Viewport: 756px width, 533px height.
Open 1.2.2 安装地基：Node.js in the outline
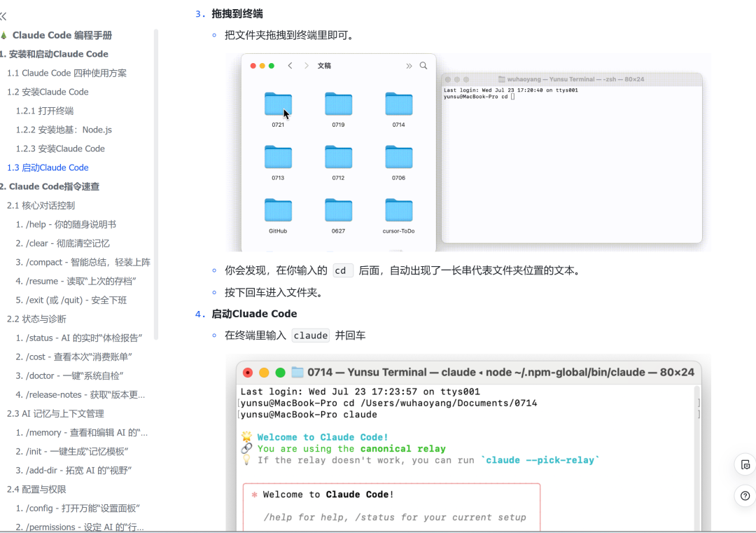[x=64, y=130]
